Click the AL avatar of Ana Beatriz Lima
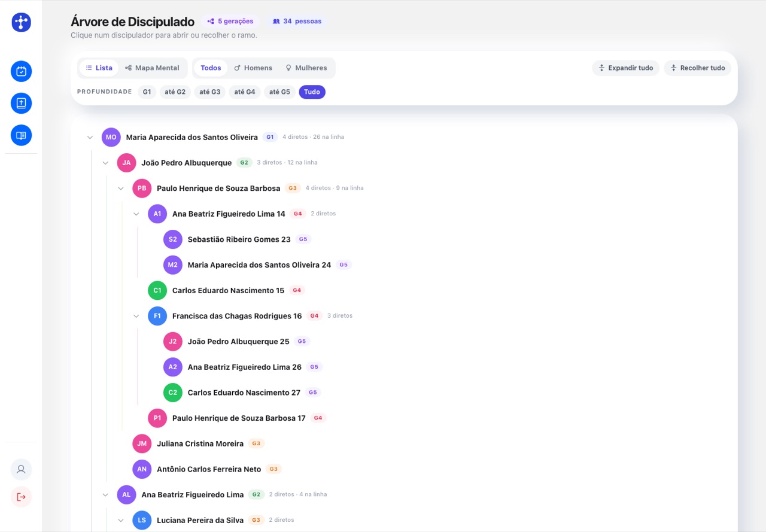This screenshot has width=766, height=532. pyautogui.click(x=126, y=494)
